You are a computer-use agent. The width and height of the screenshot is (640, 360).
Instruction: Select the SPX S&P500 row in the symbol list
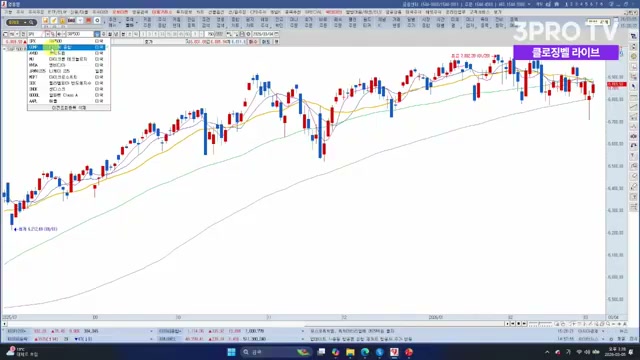(x=68, y=41)
